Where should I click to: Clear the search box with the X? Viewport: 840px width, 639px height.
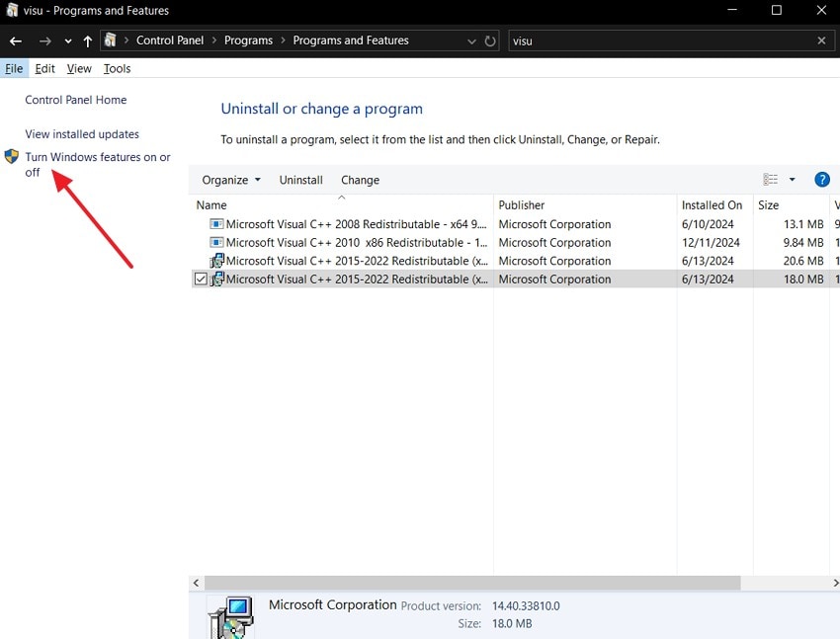point(821,40)
